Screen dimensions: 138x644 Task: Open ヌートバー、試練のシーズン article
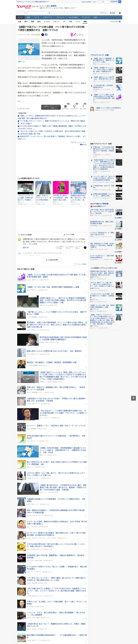pos(56,425)
